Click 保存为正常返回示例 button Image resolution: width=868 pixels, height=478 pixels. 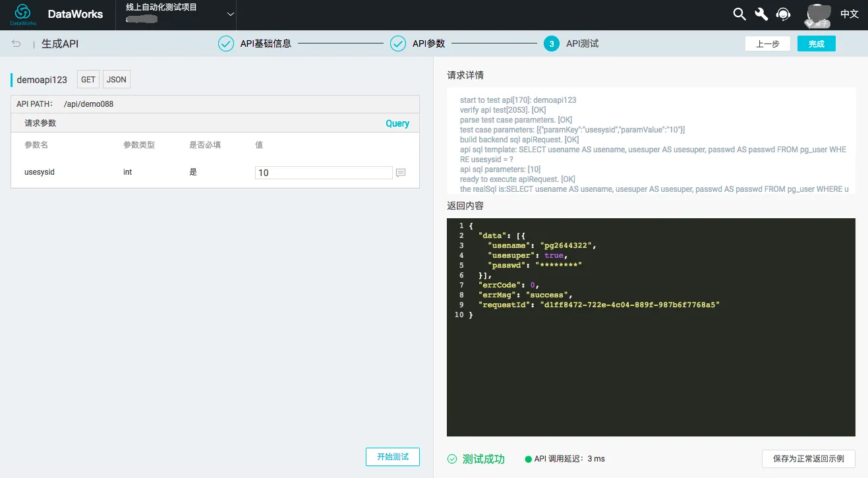809,458
